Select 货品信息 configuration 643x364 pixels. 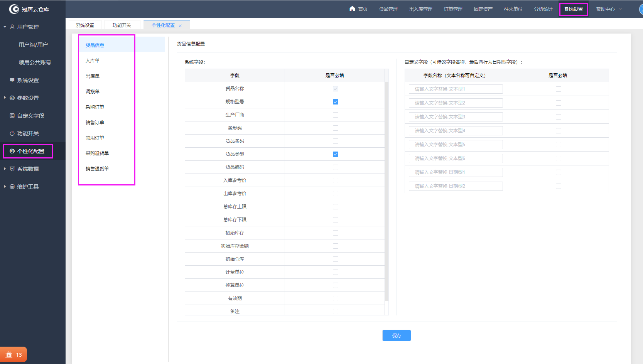tap(95, 45)
